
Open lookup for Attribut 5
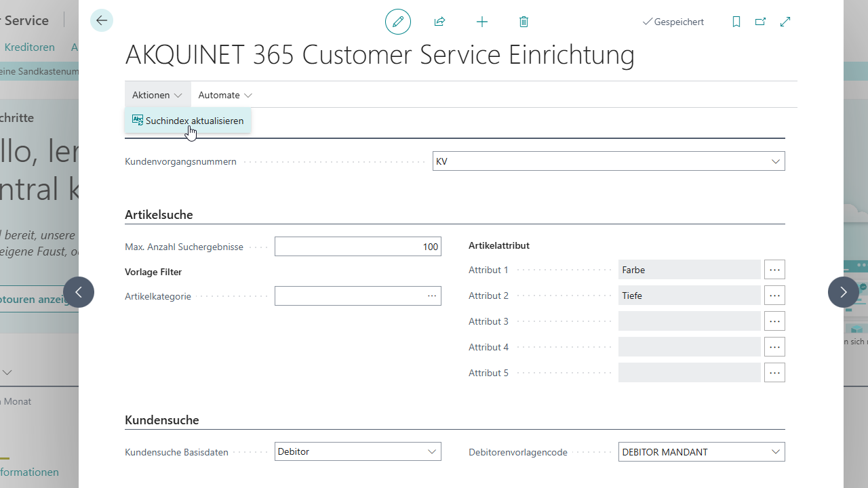[774, 373]
